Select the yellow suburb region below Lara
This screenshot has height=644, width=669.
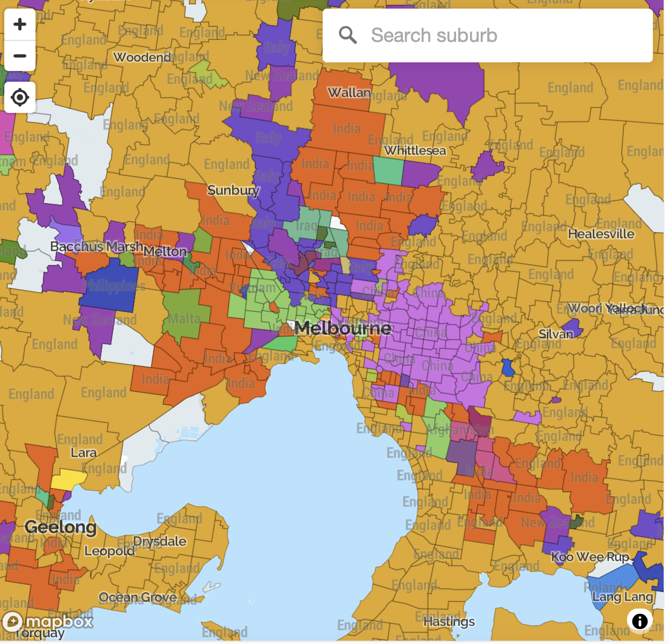click(68, 480)
